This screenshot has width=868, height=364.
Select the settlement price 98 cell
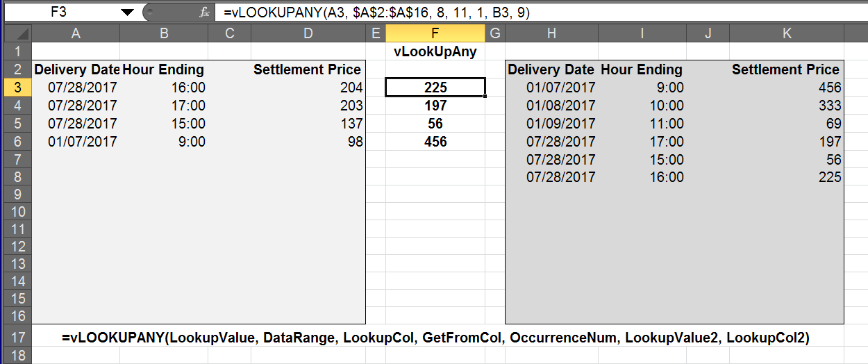(x=308, y=142)
